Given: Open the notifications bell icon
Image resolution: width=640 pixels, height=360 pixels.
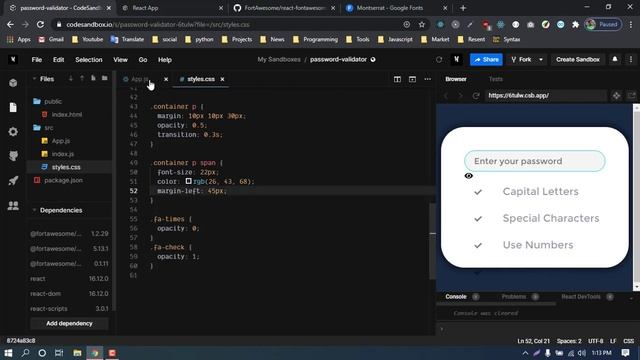Looking at the screenshot, I should (615, 60).
